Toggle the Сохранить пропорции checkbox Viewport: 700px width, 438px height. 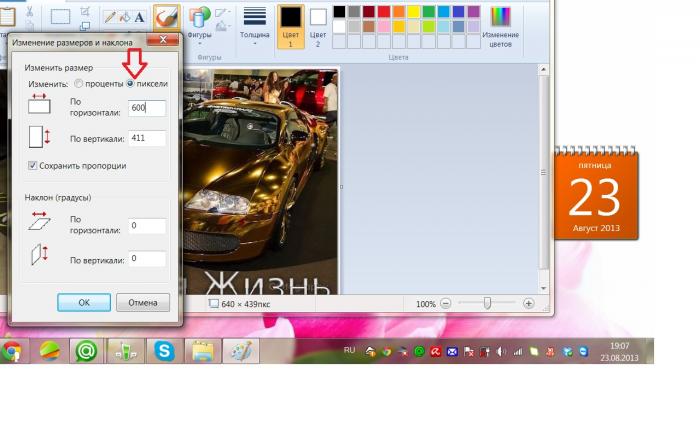point(33,165)
